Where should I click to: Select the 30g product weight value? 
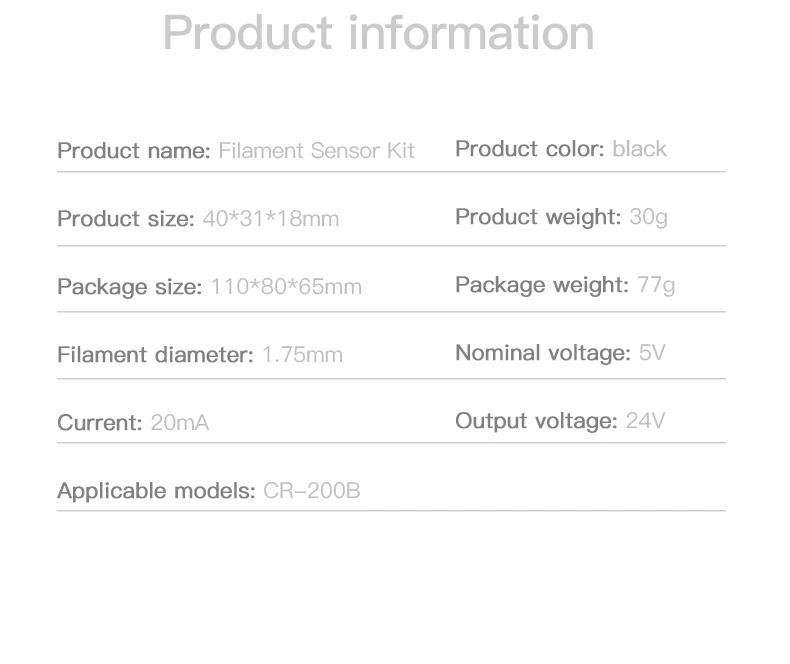[x=648, y=217]
